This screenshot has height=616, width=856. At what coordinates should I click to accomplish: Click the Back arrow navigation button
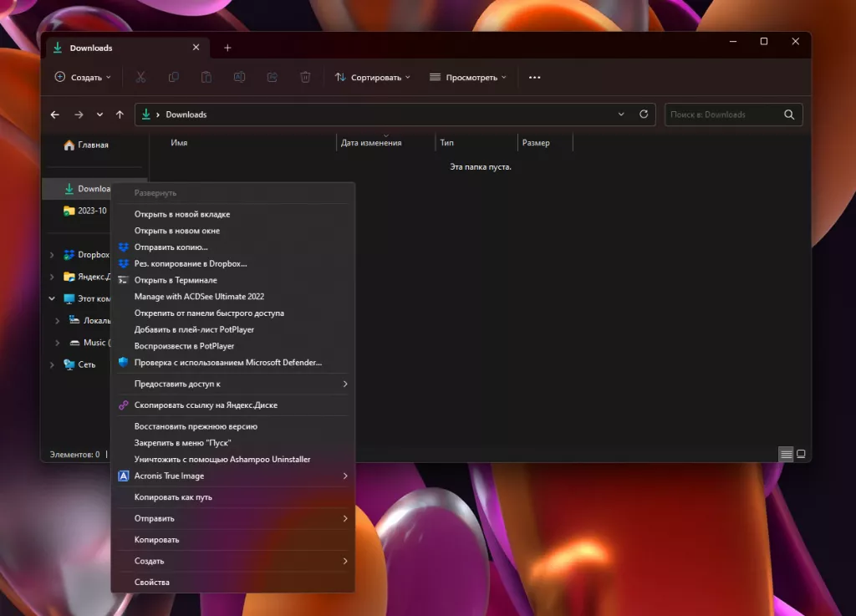coord(55,115)
